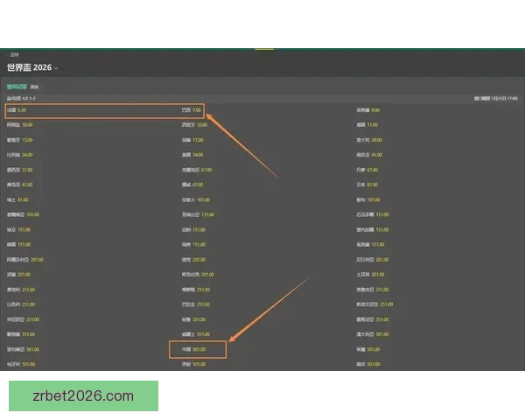Select the 土耳其 201.00 entry
This screenshot has width=525, height=420.
click(370, 274)
